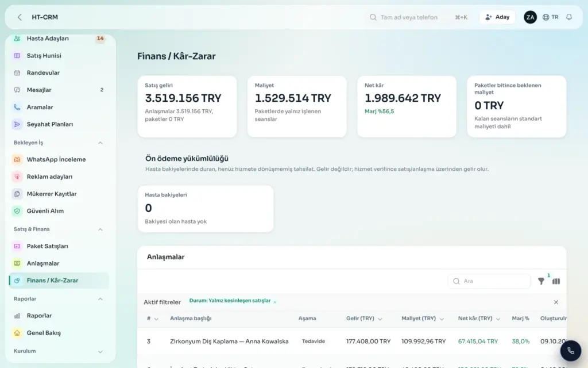The height and width of the screenshot is (368, 588).
Task: Click the Tedavide stage badge
Action: click(x=313, y=342)
